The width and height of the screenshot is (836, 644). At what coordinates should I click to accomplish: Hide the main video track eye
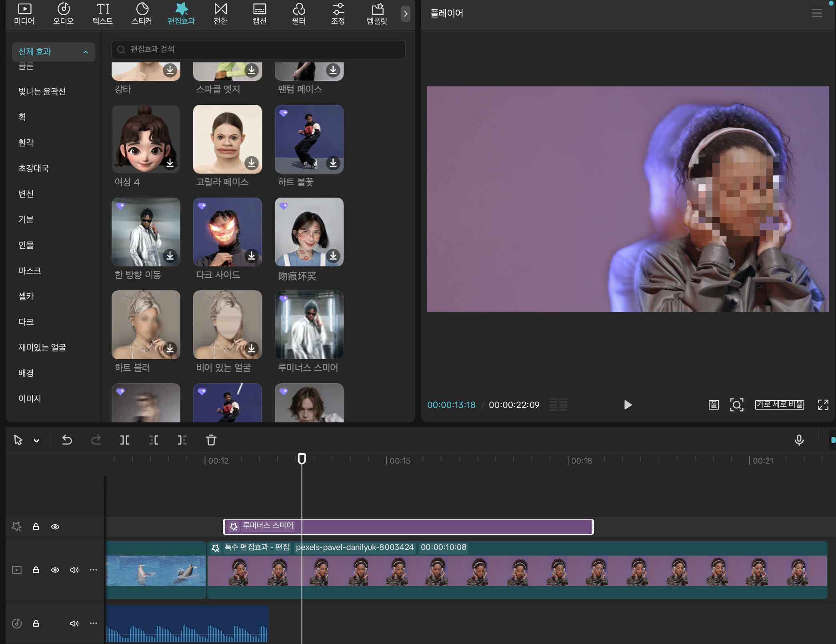[x=55, y=570]
